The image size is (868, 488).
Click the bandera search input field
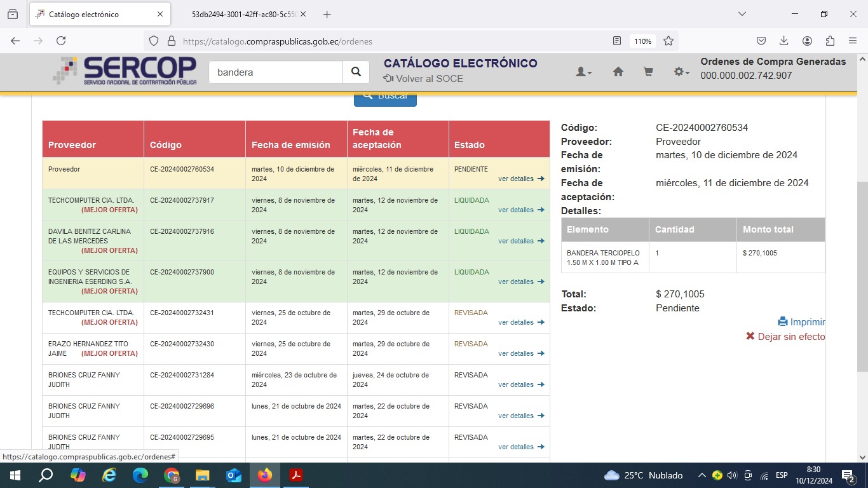tap(276, 72)
